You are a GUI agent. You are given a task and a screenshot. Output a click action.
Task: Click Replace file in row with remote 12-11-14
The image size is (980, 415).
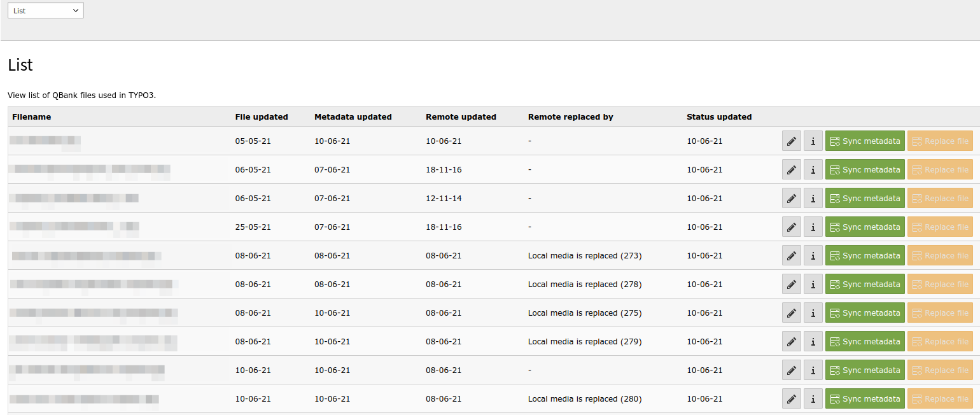click(940, 199)
